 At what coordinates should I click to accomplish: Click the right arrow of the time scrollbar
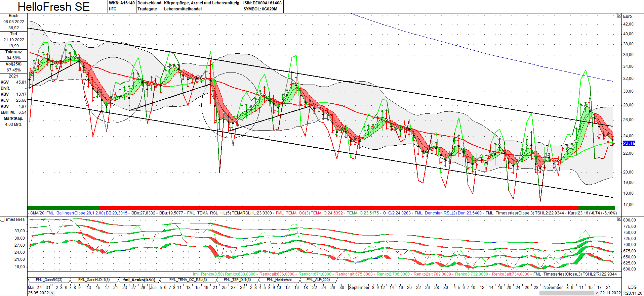point(597,293)
